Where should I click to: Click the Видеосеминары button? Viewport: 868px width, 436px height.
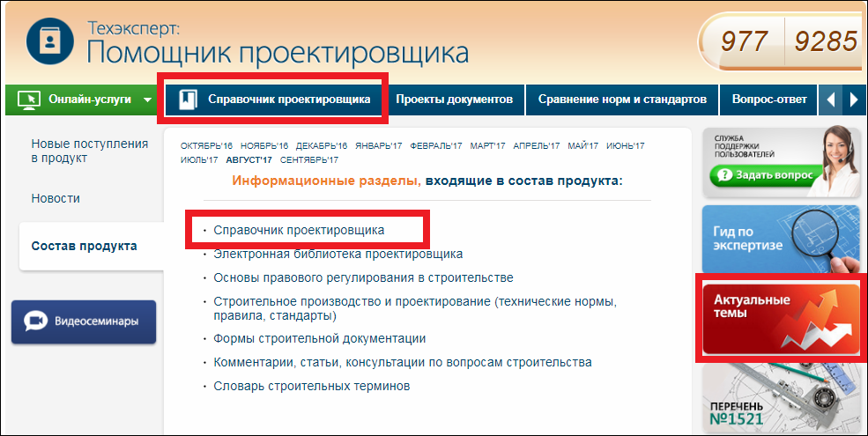84,321
